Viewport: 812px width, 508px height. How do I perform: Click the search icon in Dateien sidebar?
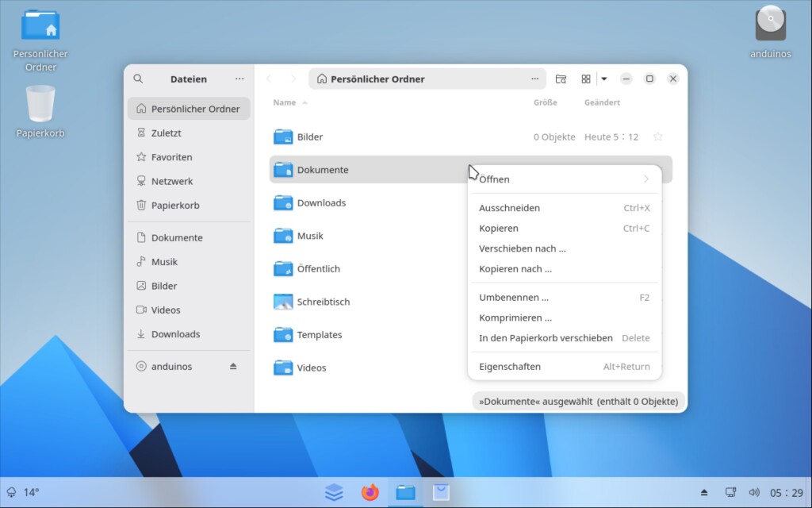click(138, 79)
